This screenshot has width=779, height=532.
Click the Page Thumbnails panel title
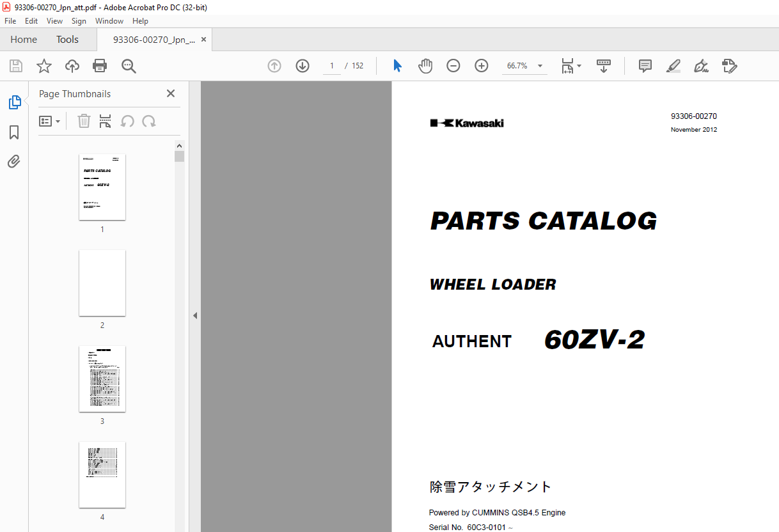(x=75, y=94)
